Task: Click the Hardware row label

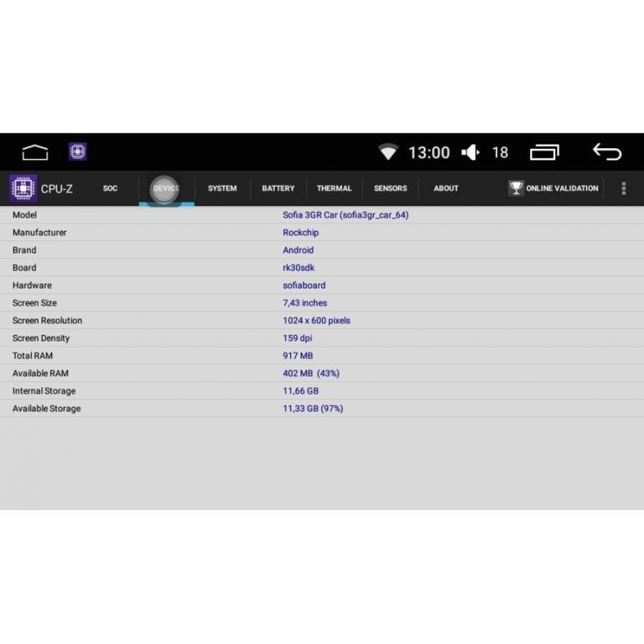Action: [32, 285]
